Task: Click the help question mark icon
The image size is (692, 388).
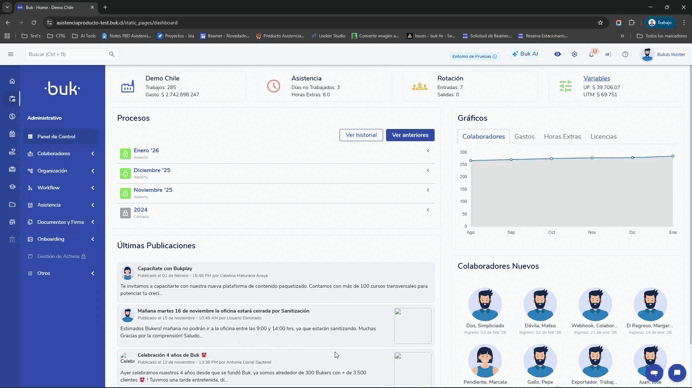Action: (625, 54)
